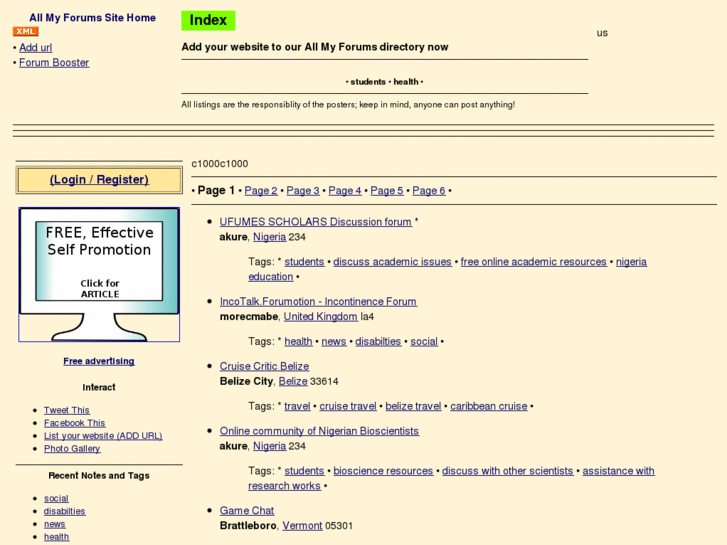Open UFUMES SCHOLARS Discussion forum listing
The width and height of the screenshot is (727, 545).
coord(316,222)
